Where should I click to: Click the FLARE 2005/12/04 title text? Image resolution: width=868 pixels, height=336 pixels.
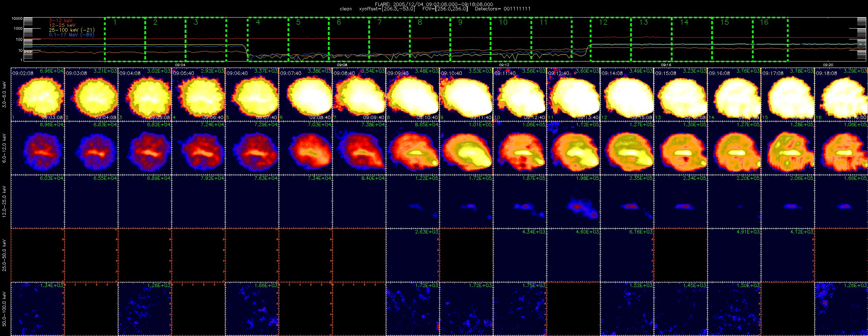[x=434, y=4]
